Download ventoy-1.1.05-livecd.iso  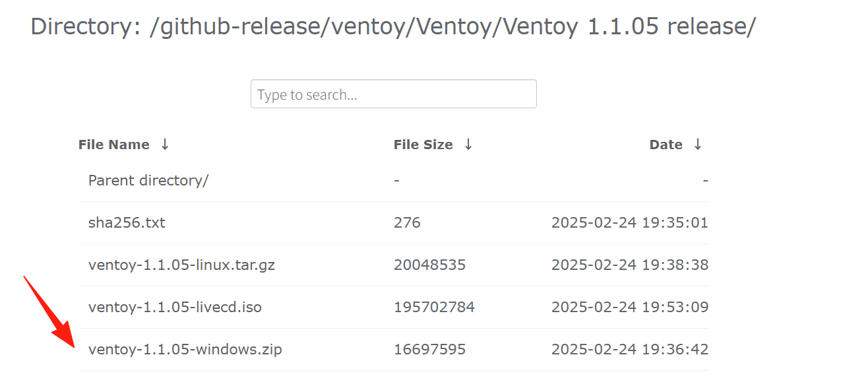point(175,307)
